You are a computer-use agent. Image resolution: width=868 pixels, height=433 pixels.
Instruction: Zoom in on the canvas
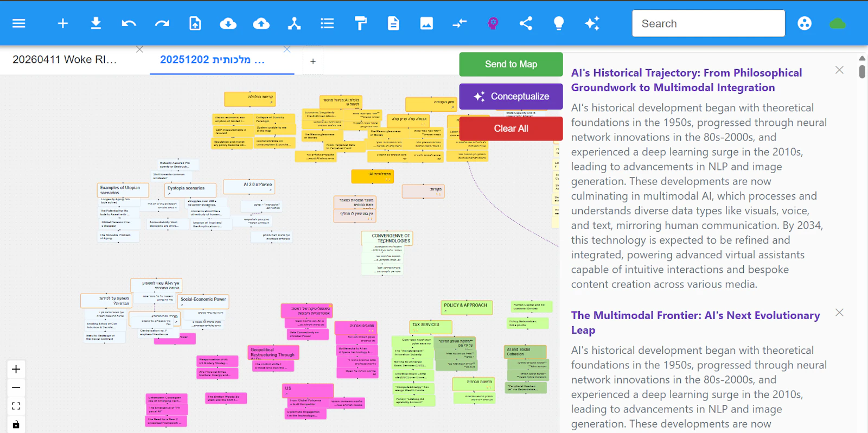pyautogui.click(x=16, y=370)
